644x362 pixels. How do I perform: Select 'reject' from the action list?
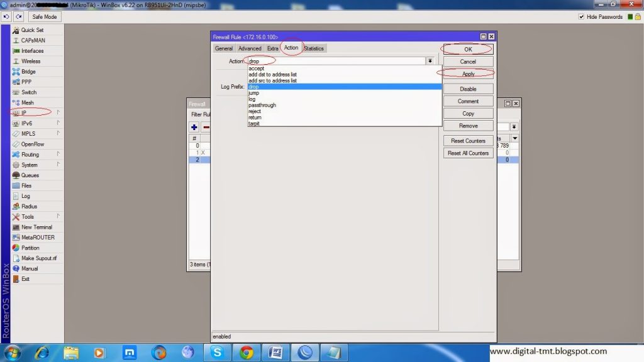(x=344, y=111)
